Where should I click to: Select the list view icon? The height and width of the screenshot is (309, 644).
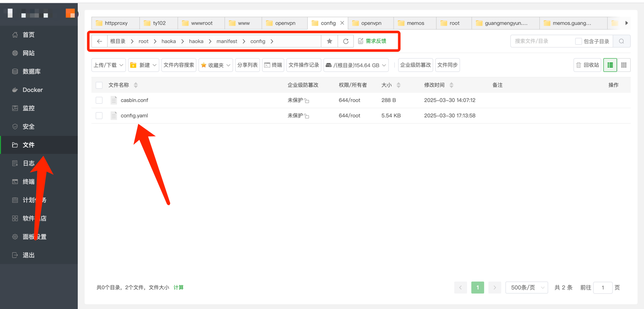click(610, 65)
